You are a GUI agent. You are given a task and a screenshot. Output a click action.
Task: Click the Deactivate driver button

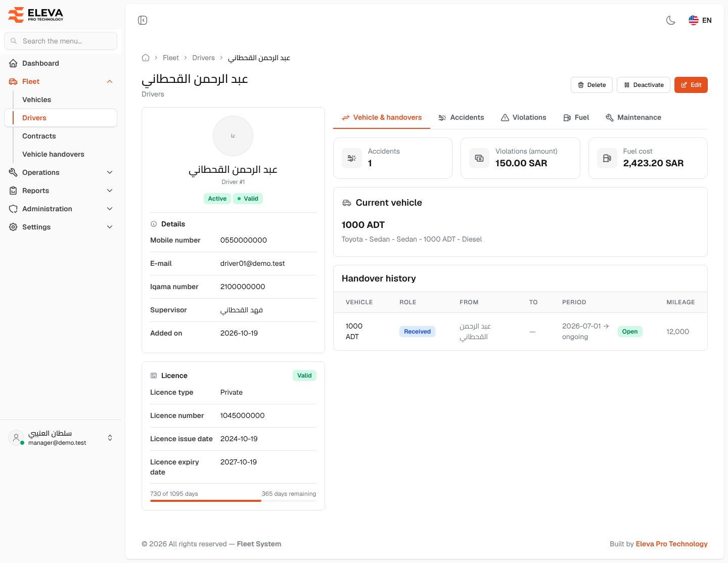click(644, 85)
